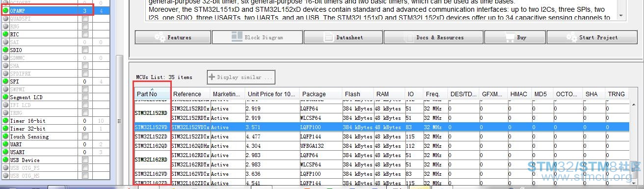This screenshot has height=189, width=644.
Task: Click the grey dot beside TFT LCD
Action: point(5,105)
